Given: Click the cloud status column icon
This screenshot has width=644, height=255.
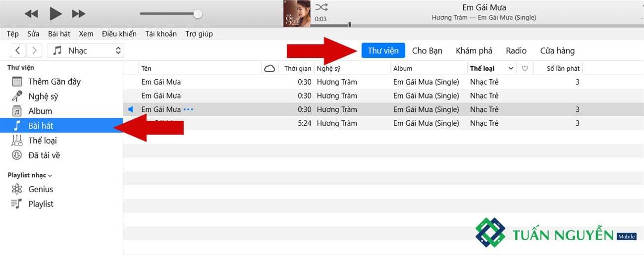Looking at the screenshot, I should point(269,68).
